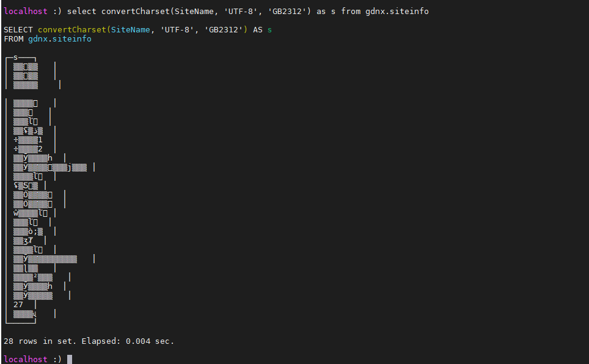Click the FROM keyword in echoed query

pyautogui.click(x=13, y=39)
